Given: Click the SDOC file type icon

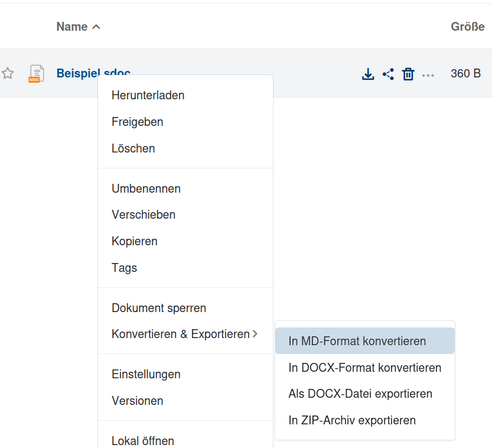Looking at the screenshot, I should coord(37,74).
